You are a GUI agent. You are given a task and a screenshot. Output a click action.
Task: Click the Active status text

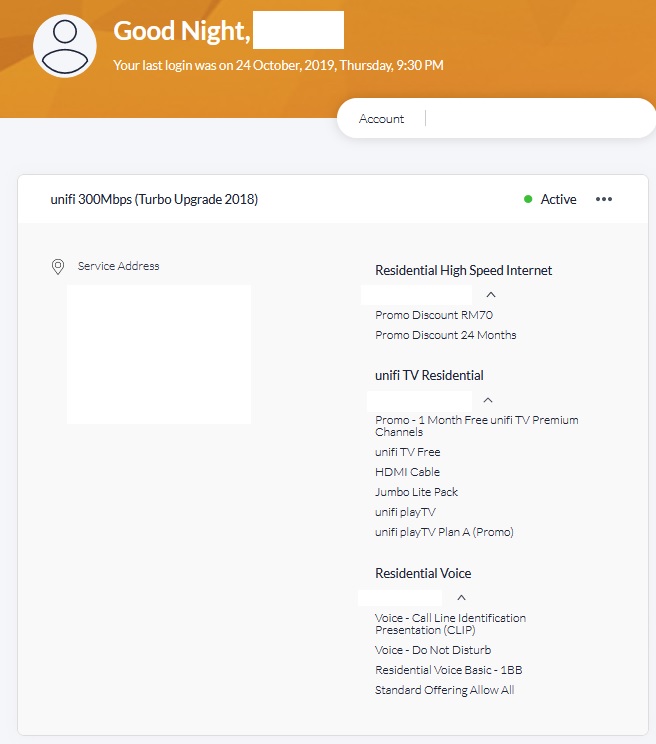click(558, 199)
